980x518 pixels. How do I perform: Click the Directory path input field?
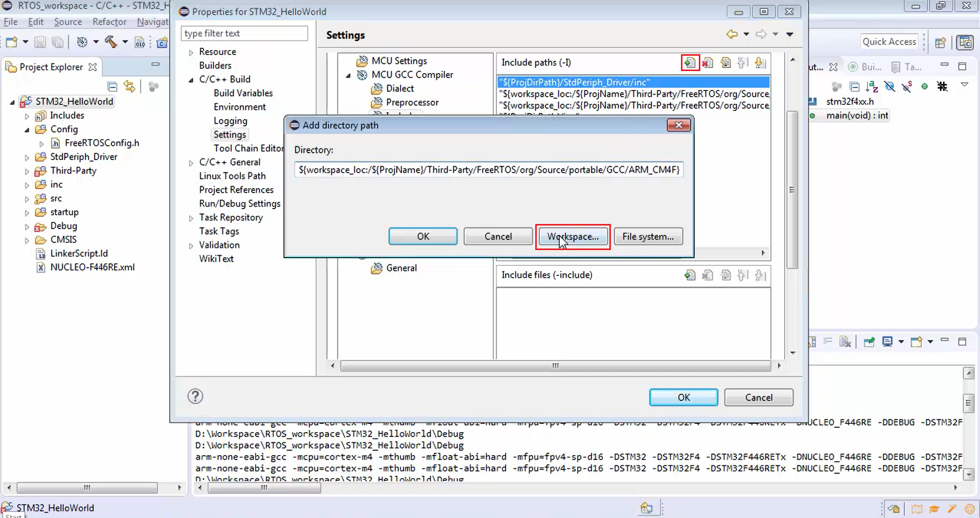pos(489,170)
